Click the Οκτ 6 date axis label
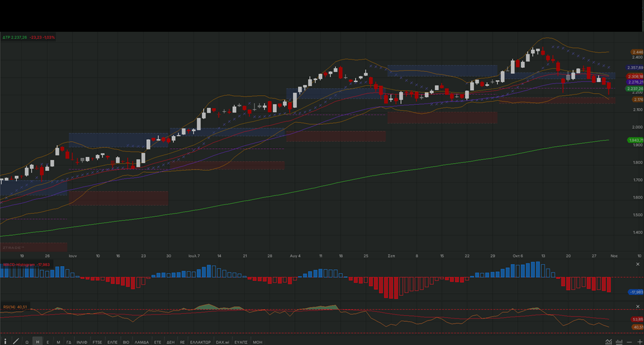The image size is (644, 345). pos(517,256)
